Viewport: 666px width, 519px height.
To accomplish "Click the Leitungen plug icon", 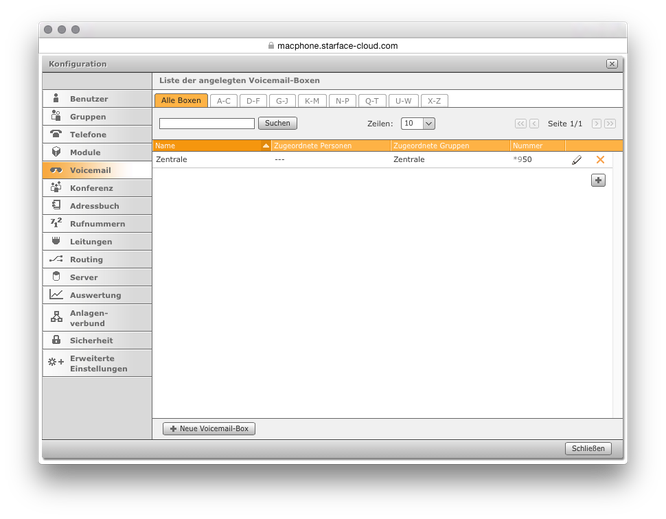I will (x=56, y=241).
